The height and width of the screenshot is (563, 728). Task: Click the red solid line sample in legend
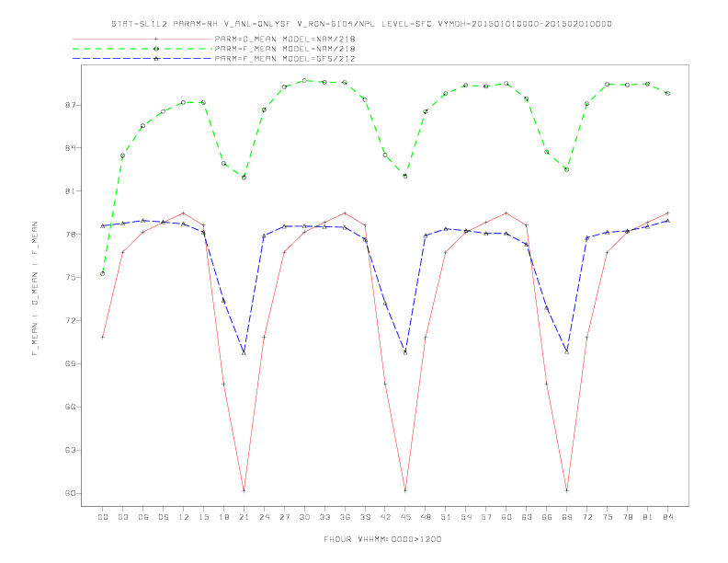pos(142,39)
